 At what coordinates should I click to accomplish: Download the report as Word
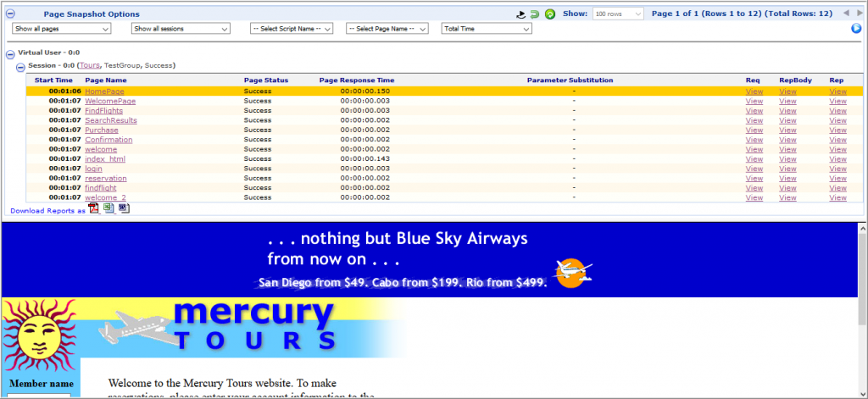click(x=124, y=208)
